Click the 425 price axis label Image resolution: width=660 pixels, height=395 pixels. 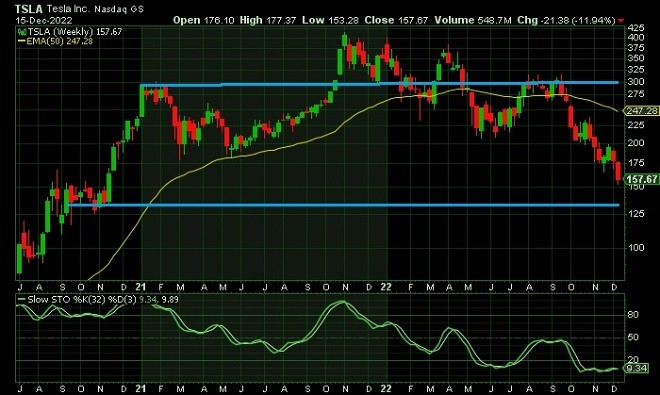636,28
